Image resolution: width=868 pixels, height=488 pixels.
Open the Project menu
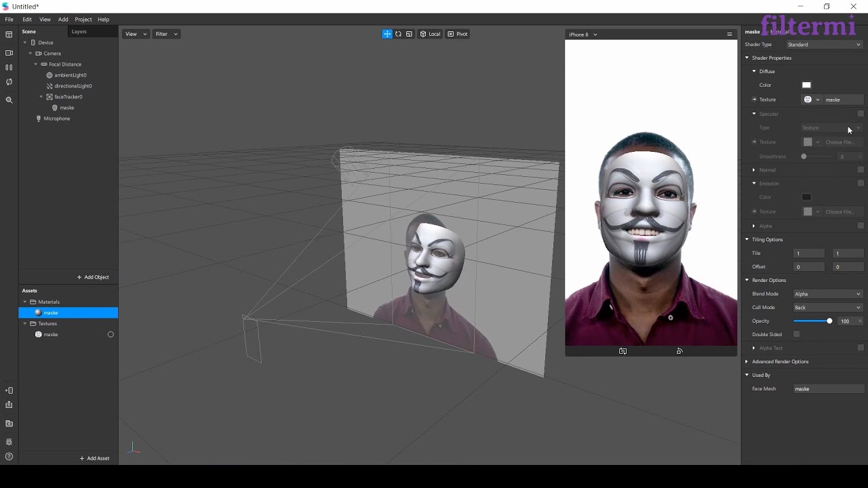[x=83, y=20]
